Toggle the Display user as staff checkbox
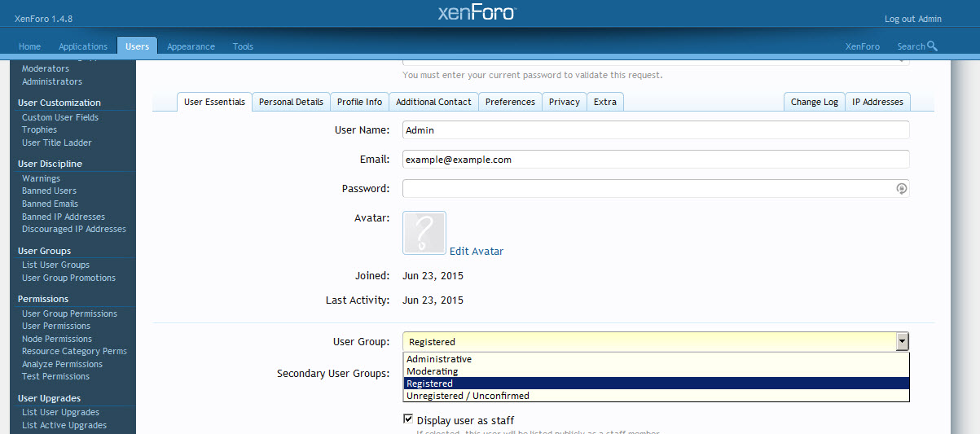 (x=408, y=419)
